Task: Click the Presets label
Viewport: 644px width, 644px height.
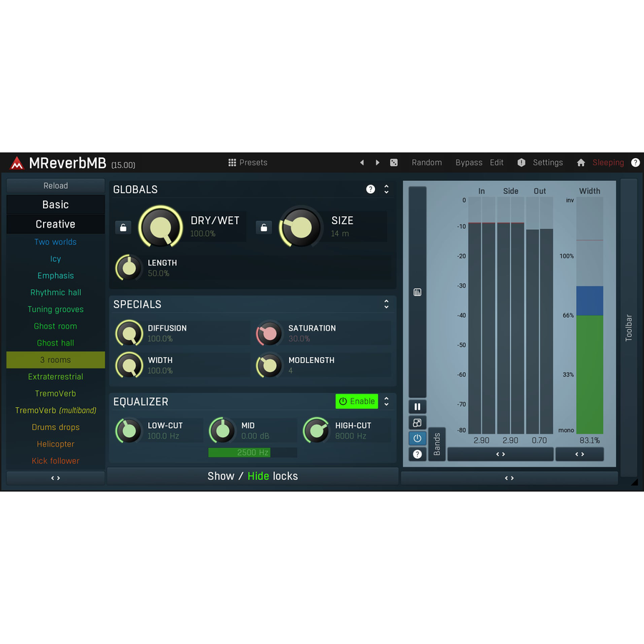Action: tap(253, 162)
